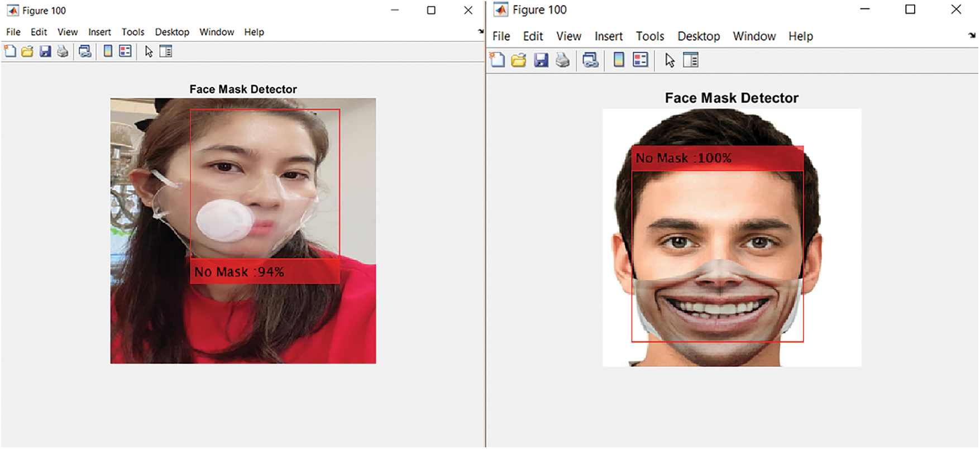The width and height of the screenshot is (980, 449).
Task: Click Window in the right window menu bar
Action: (754, 36)
